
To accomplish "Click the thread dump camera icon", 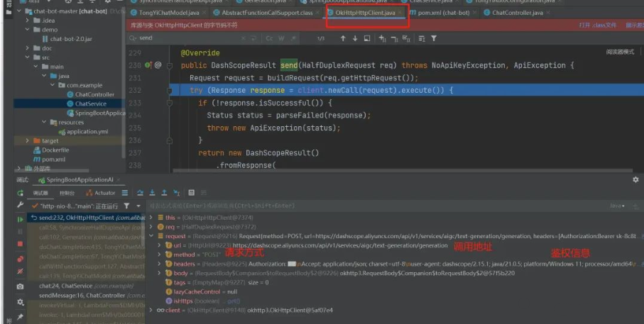I will [x=20, y=286].
